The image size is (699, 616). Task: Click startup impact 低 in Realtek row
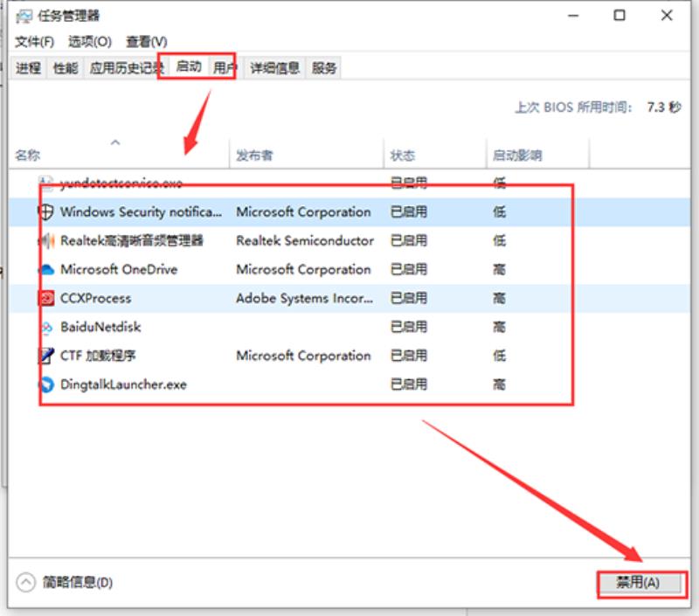click(x=499, y=240)
